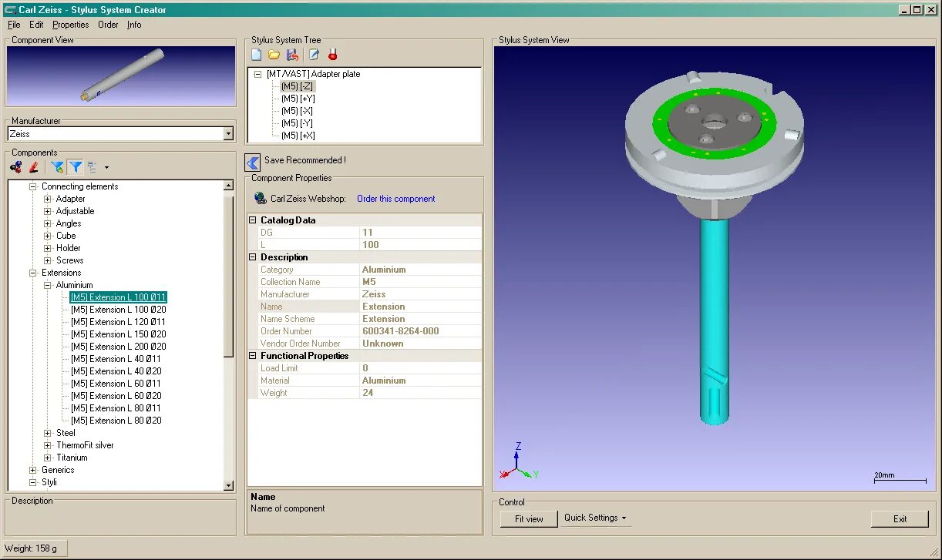This screenshot has height=560, width=942.
Task: Click the new stylus system icon
Action: click(x=257, y=55)
